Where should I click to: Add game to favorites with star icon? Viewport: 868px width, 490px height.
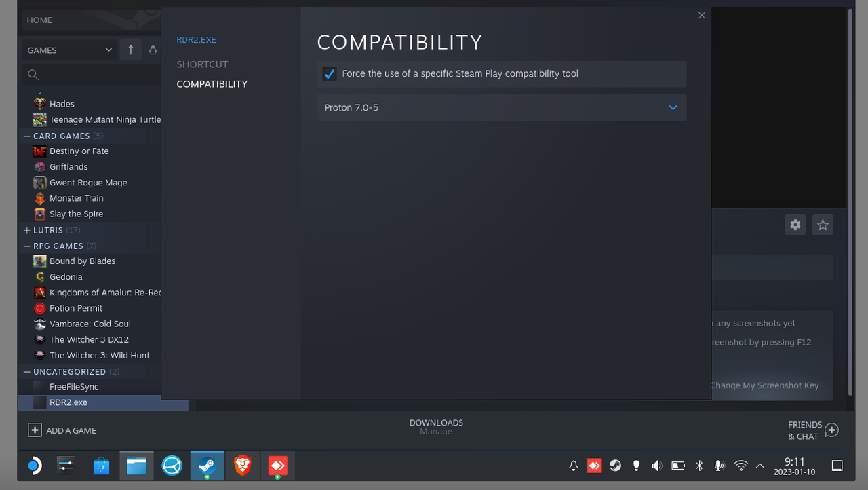(x=823, y=225)
